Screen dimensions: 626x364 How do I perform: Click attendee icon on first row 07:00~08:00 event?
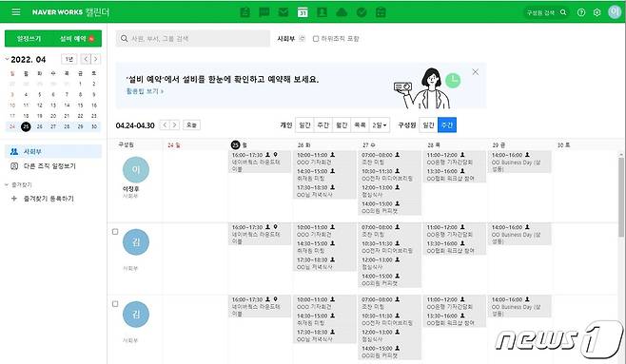[x=398, y=155]
